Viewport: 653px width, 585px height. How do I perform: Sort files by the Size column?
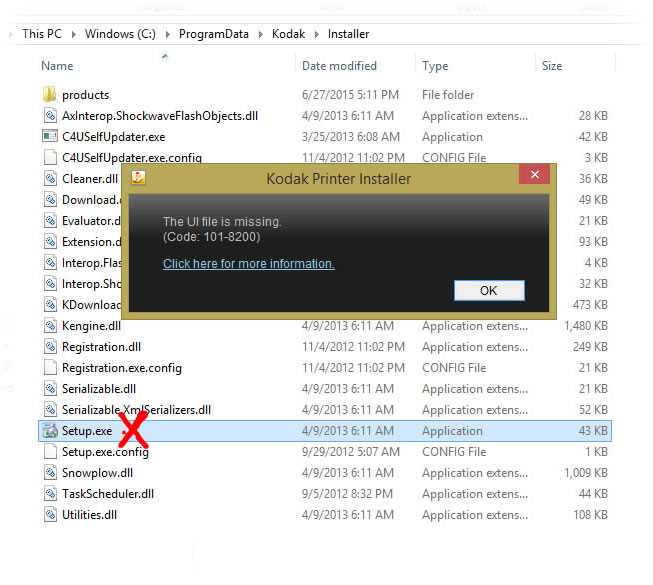pyautogui.click(x=552, y=66)
